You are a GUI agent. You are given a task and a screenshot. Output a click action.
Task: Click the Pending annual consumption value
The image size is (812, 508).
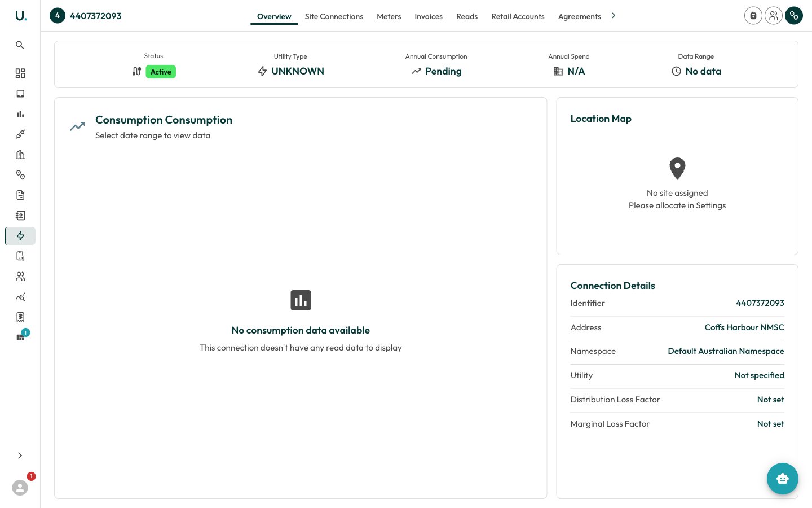pyautogui.click(x=443, y=71)
